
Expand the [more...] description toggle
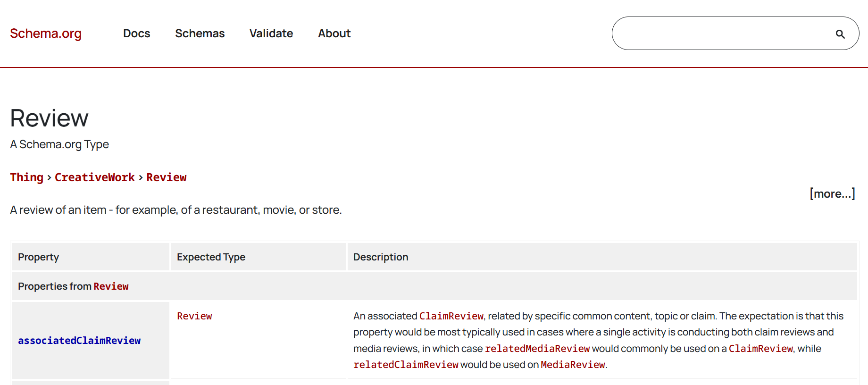pos(832,194)
